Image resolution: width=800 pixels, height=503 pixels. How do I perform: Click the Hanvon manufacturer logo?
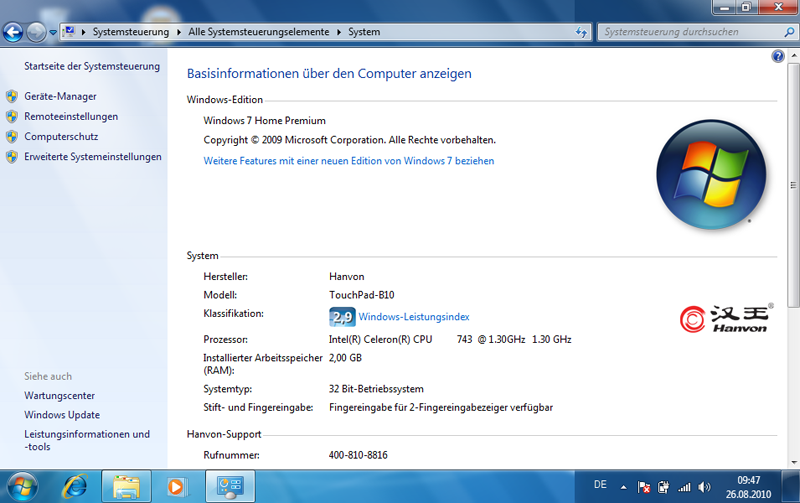[x=727, y=318]
